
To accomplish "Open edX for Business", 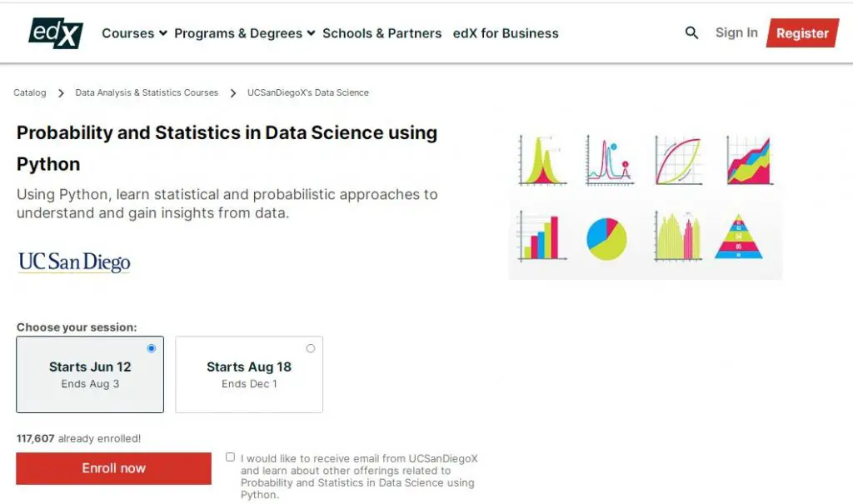I will tap(506, 33).
